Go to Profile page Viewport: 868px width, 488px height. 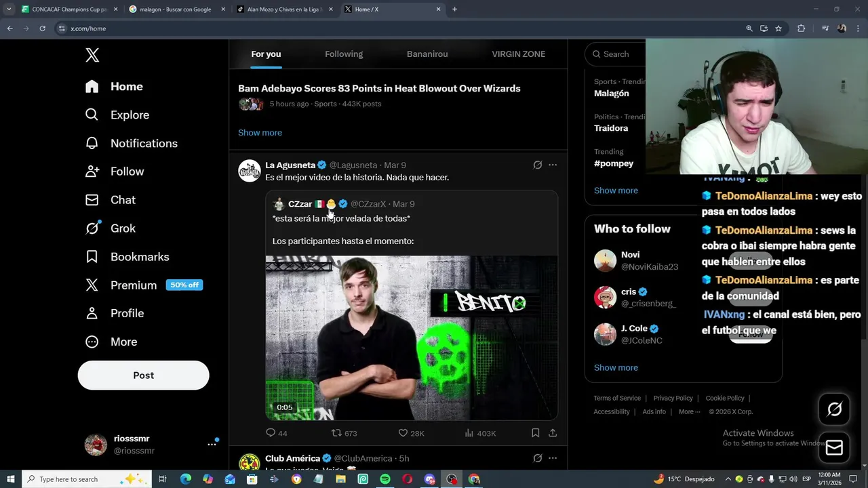pos(114,313)
